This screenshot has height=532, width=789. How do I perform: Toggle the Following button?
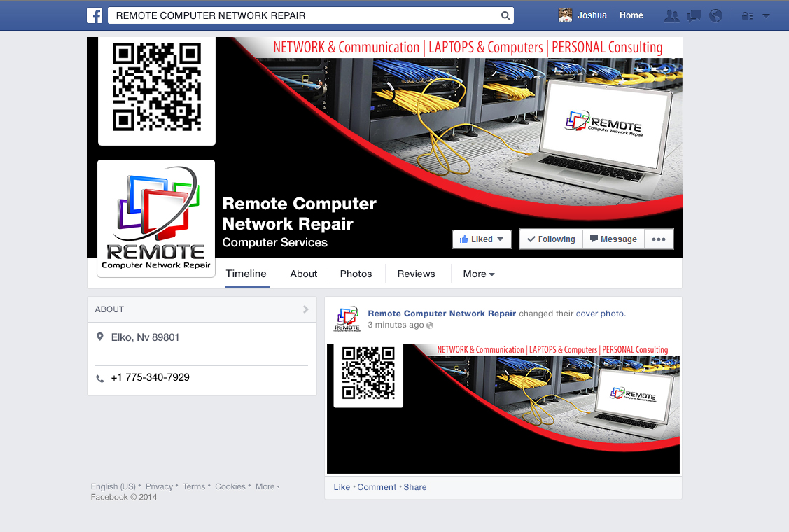551,239
